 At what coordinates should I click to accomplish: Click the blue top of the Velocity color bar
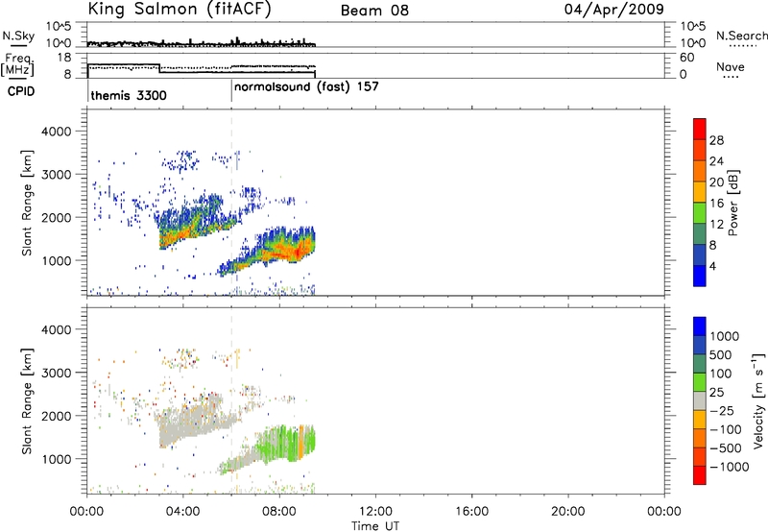click(x=700, y=326)
